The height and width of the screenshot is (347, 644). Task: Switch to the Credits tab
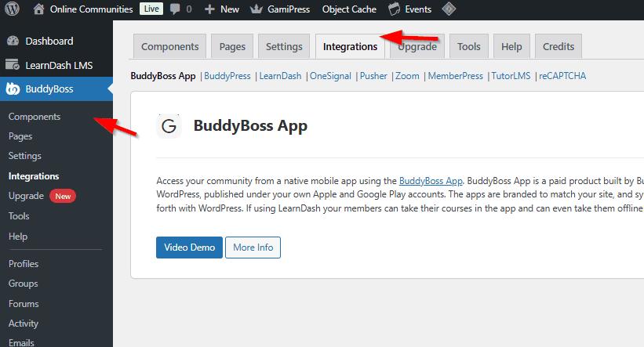558,46
